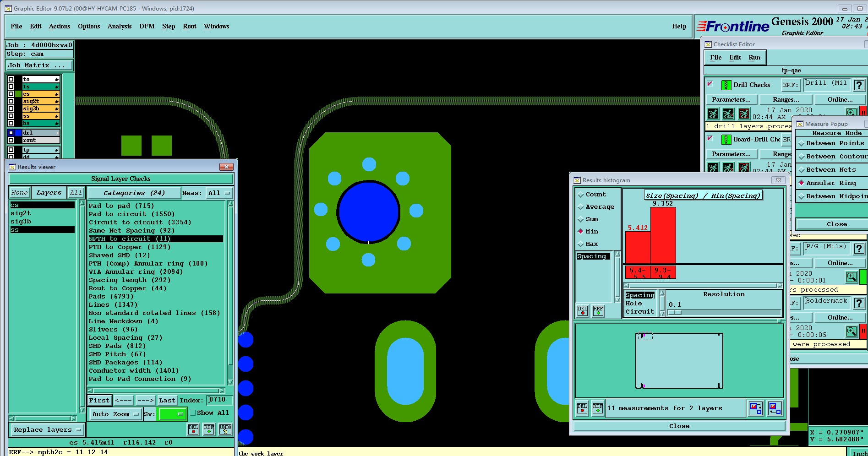This screenshot has width=868, height=456.
Task: Toggle display checkbox of the to layer
Action: (11, 79)
